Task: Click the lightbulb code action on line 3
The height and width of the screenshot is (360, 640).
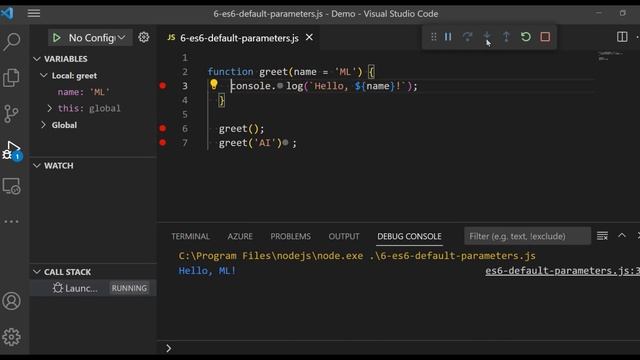Action: click(x=213, y=84)
